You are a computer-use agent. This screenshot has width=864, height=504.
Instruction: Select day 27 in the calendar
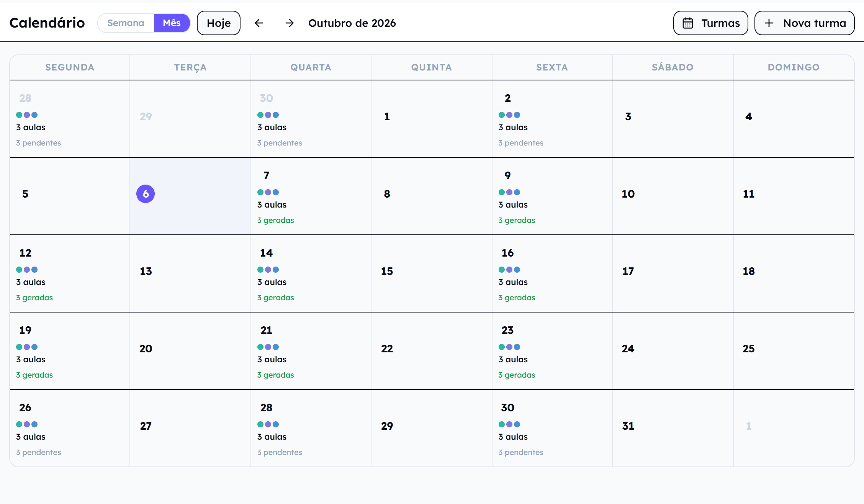pyautogui.click(x=146, y=426)
